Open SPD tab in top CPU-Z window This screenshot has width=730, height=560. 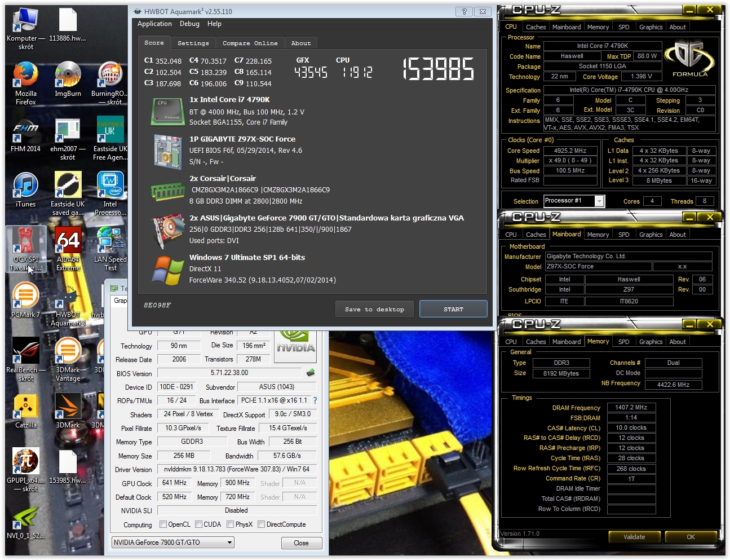point(623,27)
